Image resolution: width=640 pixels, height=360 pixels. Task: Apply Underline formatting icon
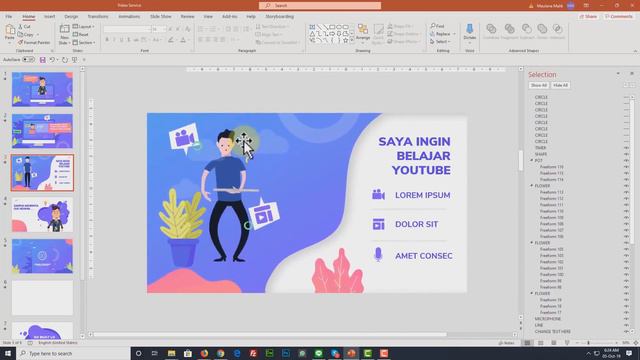(122, 40)
